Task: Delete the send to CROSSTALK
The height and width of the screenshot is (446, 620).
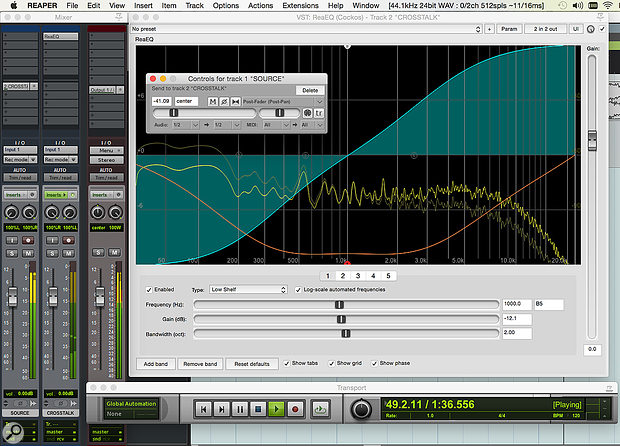Action: click(x=310, y=91)
